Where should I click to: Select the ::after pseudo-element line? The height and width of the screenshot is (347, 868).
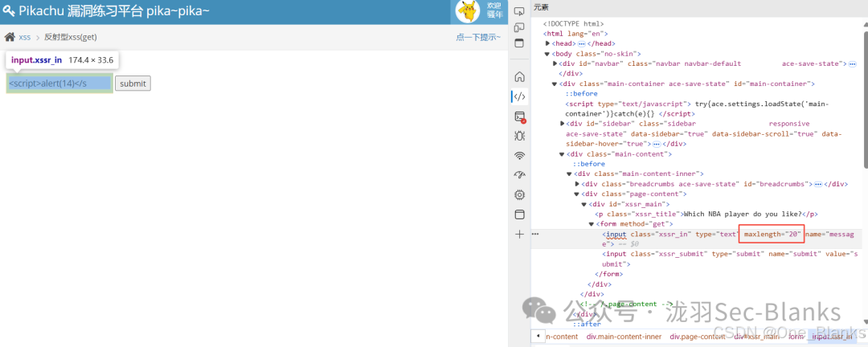[x=586, y=325]
